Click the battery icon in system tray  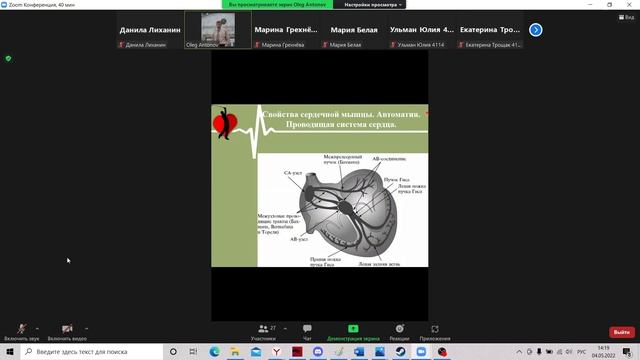click(549, 351)
